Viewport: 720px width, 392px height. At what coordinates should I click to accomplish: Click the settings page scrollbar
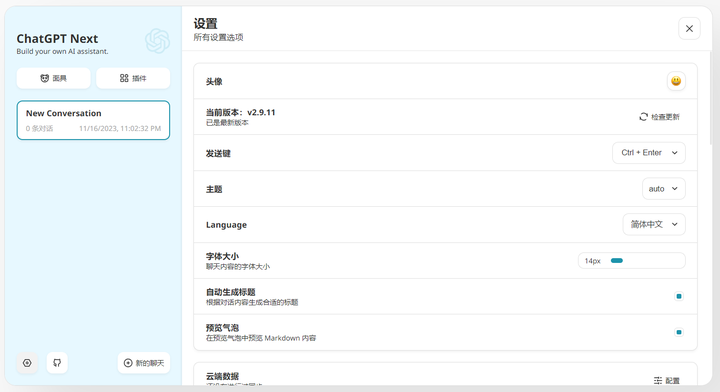[x=711, y=99]
